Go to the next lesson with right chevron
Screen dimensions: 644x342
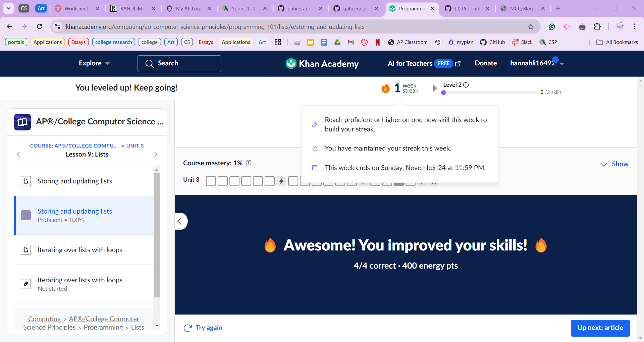click(x=156, y=154)
